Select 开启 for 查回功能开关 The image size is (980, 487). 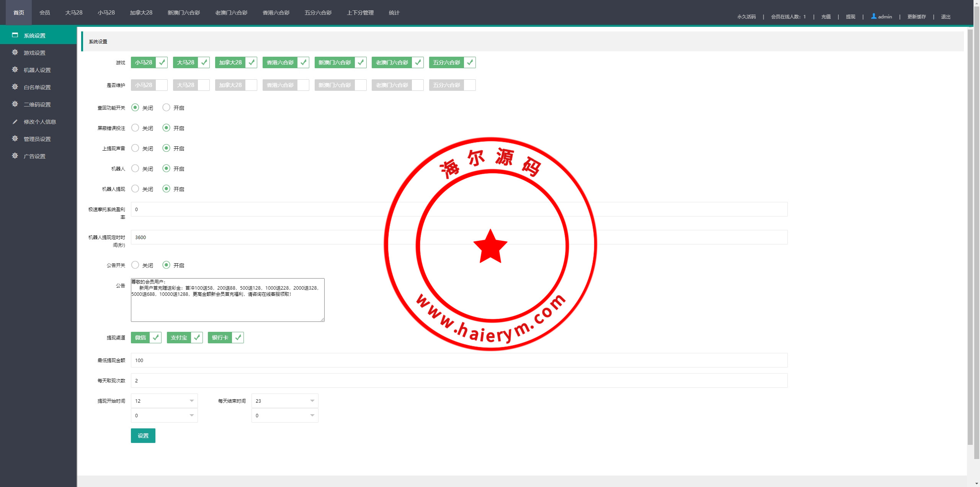[x=166, y=108]
